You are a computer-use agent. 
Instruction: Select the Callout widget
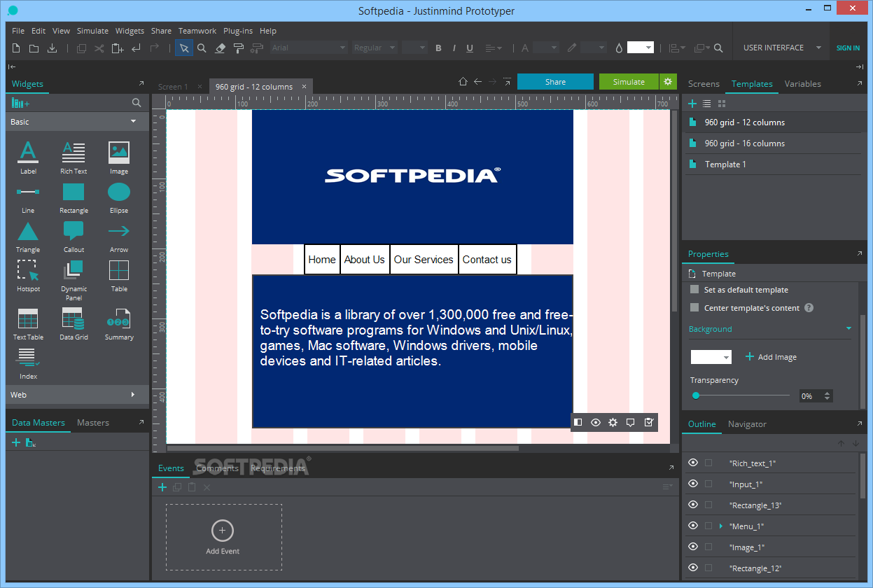[74, 237]
